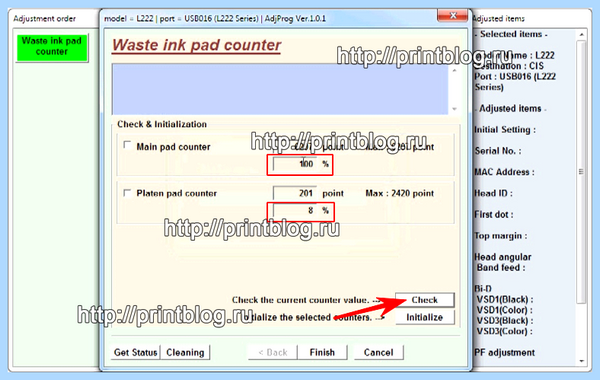Click 'PF adjustment' in Adjusted items
Screen dimensions: 600x380
505,352
